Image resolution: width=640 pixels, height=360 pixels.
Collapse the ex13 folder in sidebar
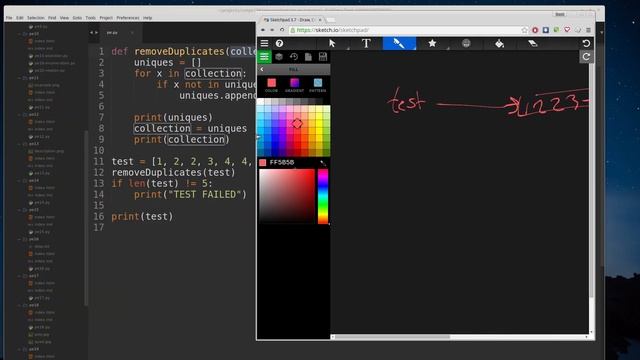pyautogui.click(x=20, y=144)
